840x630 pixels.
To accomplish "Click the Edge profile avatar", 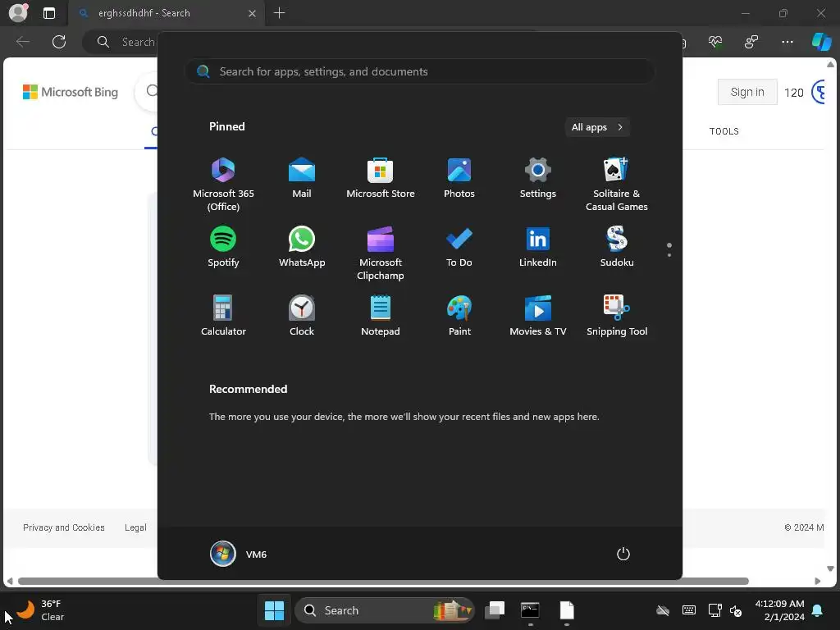I will (19, 12).
